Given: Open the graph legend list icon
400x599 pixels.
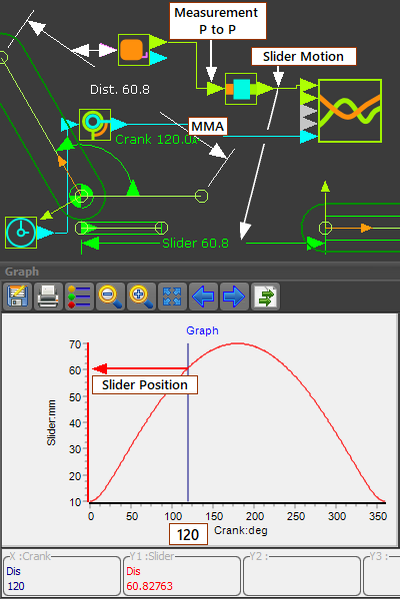Looking at the screenshot, I should (79, 296).
